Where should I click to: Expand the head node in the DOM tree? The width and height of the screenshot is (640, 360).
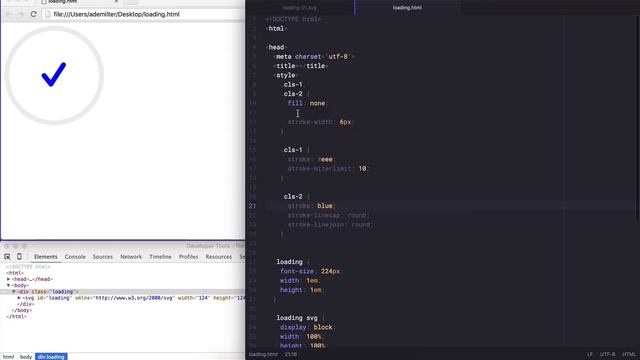pos(8,279)
